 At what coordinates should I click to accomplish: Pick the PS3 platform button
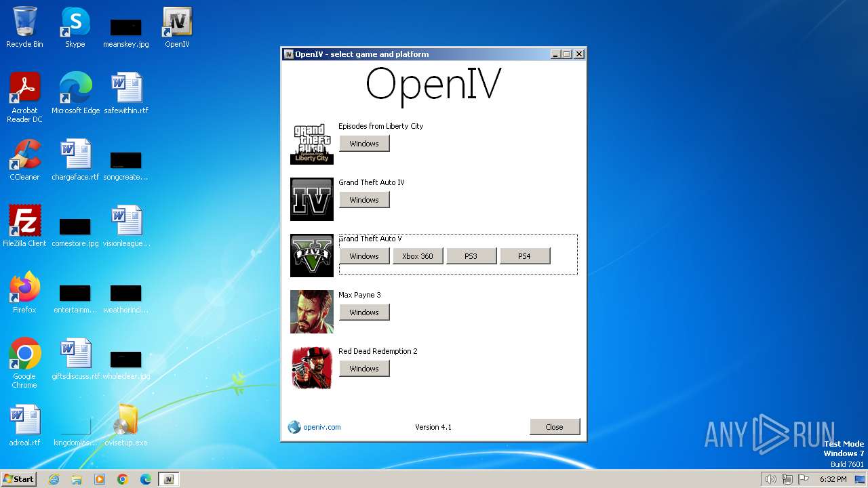(x=471, y=256)
